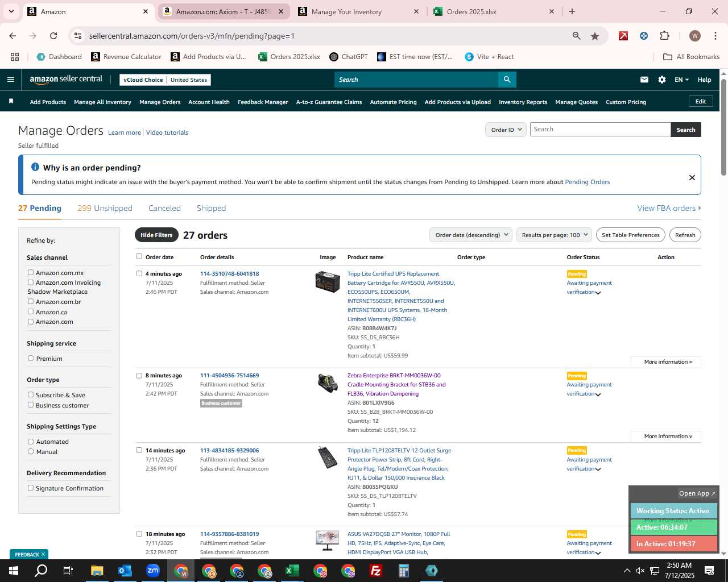Open FileZilla from the taskbar
This screenshot has width=728, height=582.
click(x=376, y=571)
